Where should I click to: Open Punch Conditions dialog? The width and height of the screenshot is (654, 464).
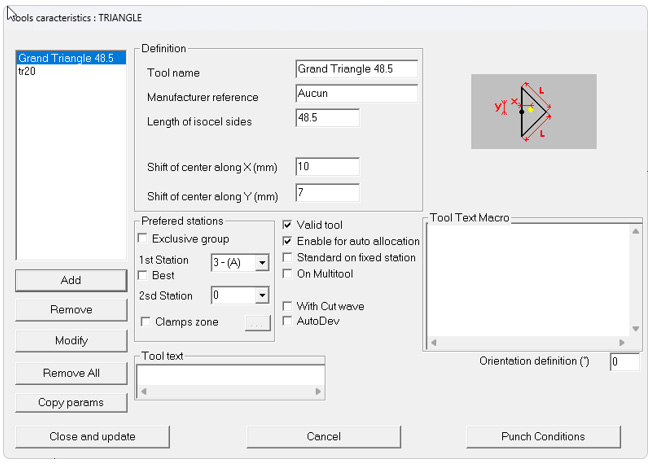543,436
